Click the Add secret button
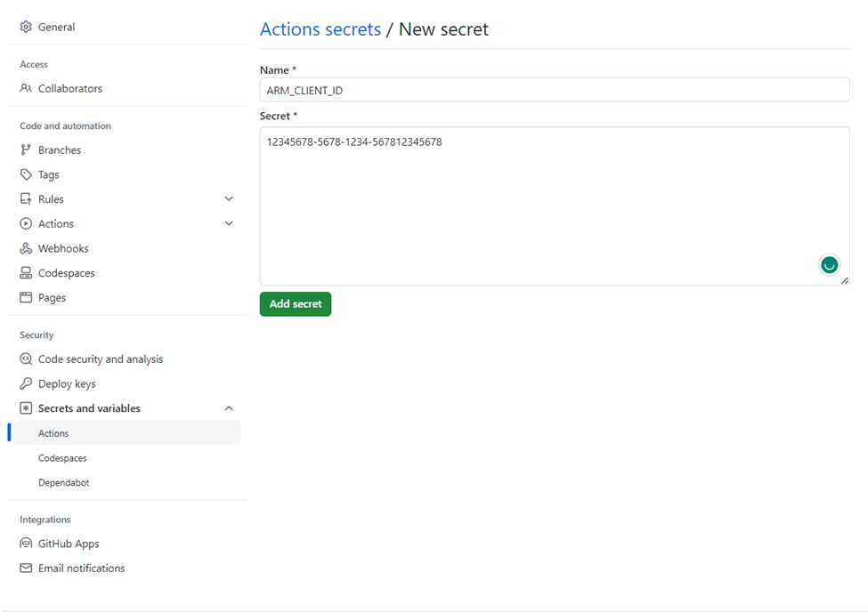This screenshot has width=868, height=613. 296,303
